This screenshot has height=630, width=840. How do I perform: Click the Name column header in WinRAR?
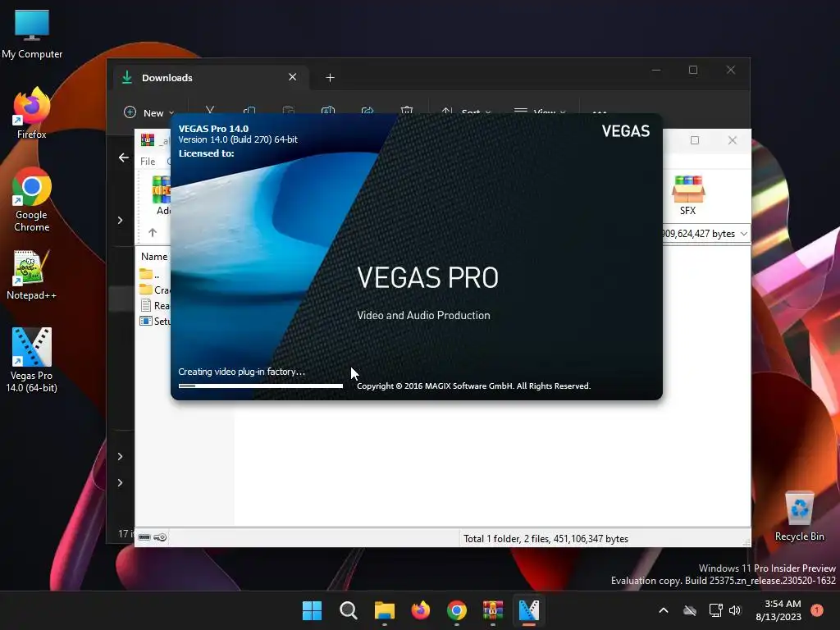(x=155, y=257)
